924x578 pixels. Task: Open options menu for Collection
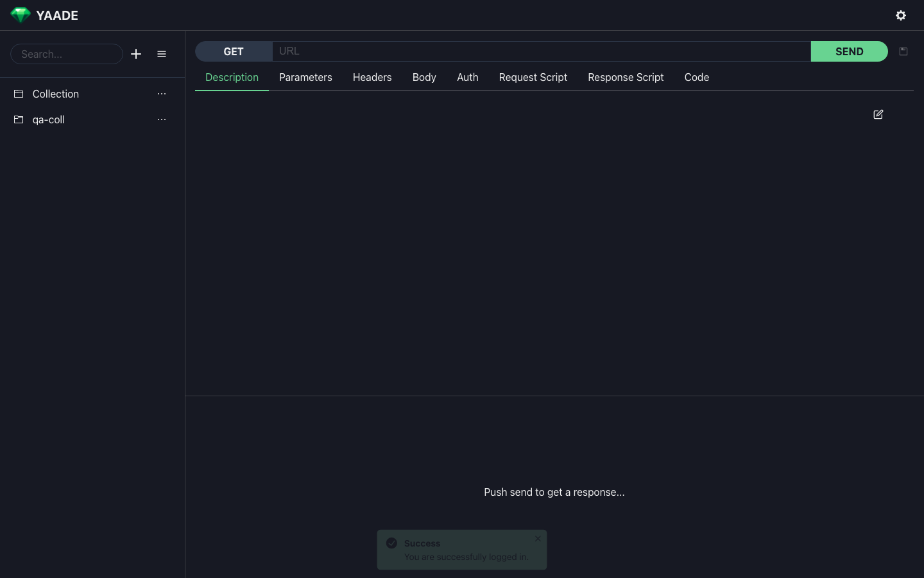point(162,94)
